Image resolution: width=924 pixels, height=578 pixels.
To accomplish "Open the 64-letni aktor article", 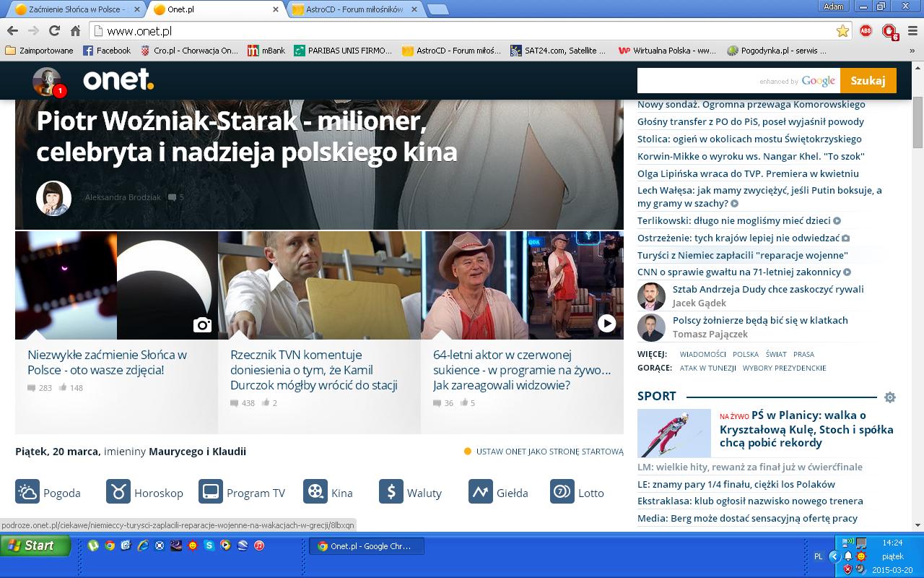I will (522, 370).
